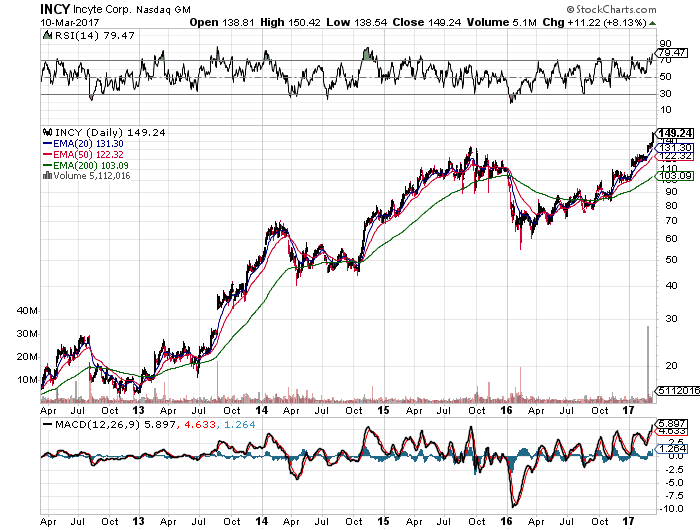Click the blue 1.264 histogram value in MACD legend
Viewport: 700px width, 530px height.
coord(239,425)
